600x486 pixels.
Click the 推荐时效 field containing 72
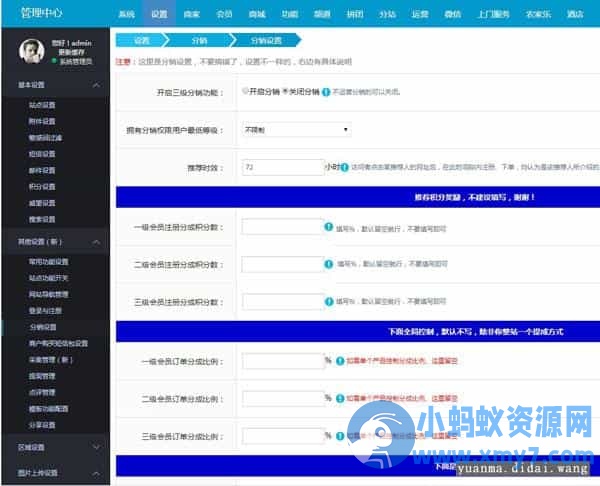283,167
